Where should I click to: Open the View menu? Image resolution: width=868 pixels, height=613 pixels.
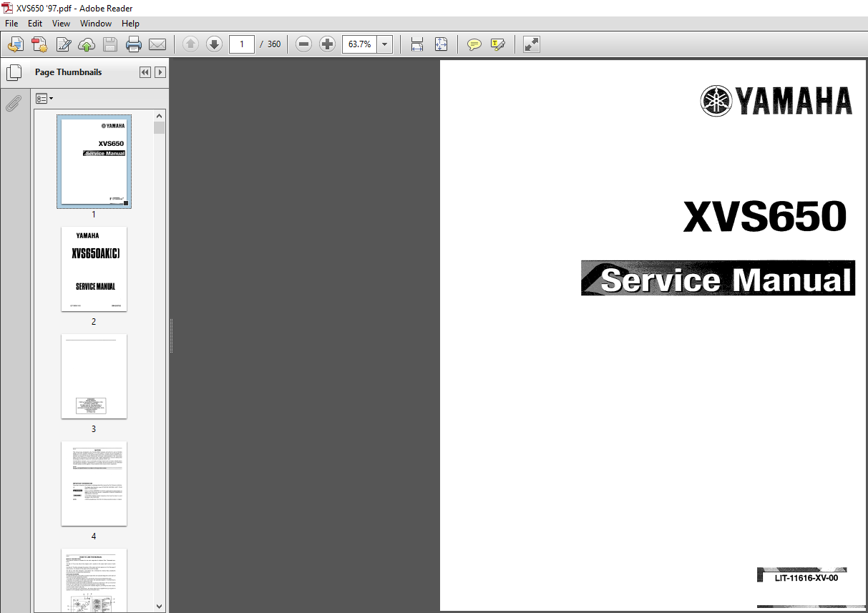61,24
